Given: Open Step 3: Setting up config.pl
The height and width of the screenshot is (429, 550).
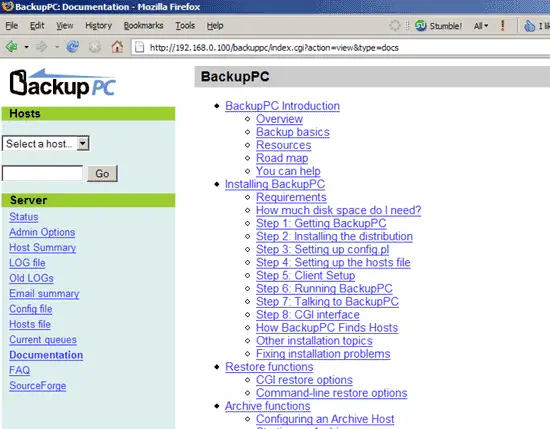Looking at the screenshot, I should (322, 249).
